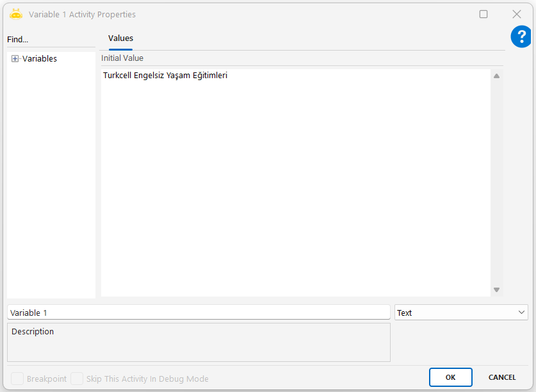Select the Variables item in the tree
The width and height of the screenshot is (536, 392).
tap(40, 59)
